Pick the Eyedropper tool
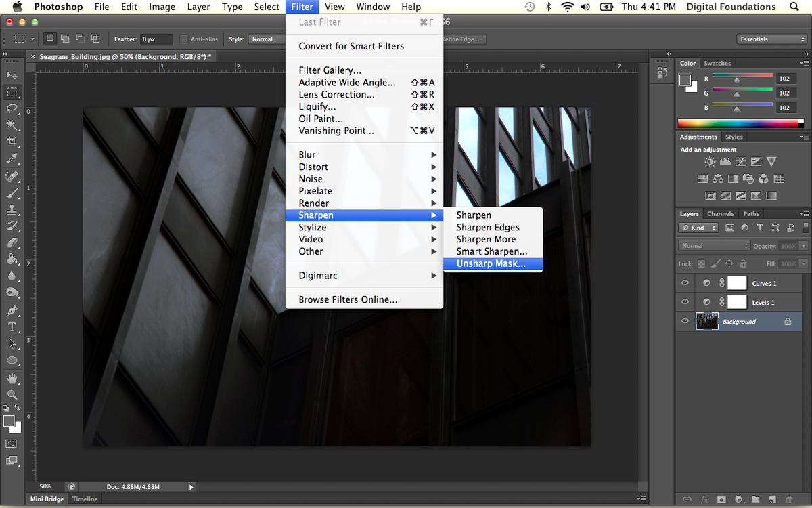Viewport: 812px width, 508px height. point(12,158)
